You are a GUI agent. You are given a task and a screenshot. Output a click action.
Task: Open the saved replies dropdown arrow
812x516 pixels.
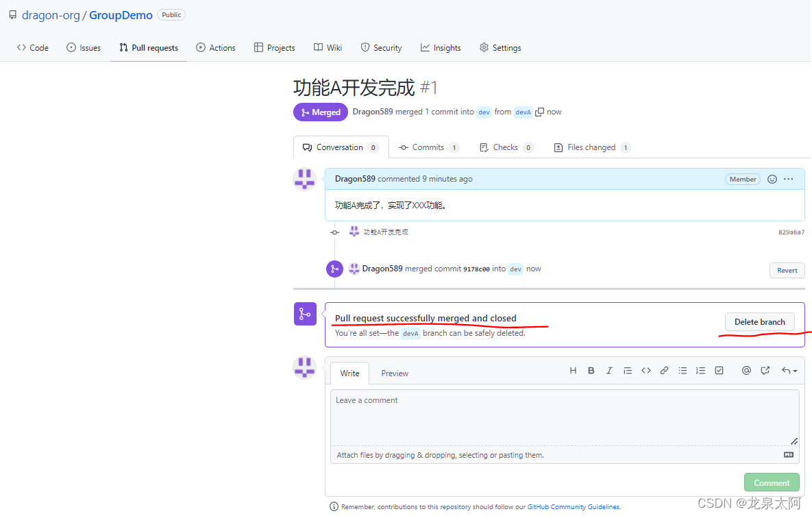click(x=789, y=371)
